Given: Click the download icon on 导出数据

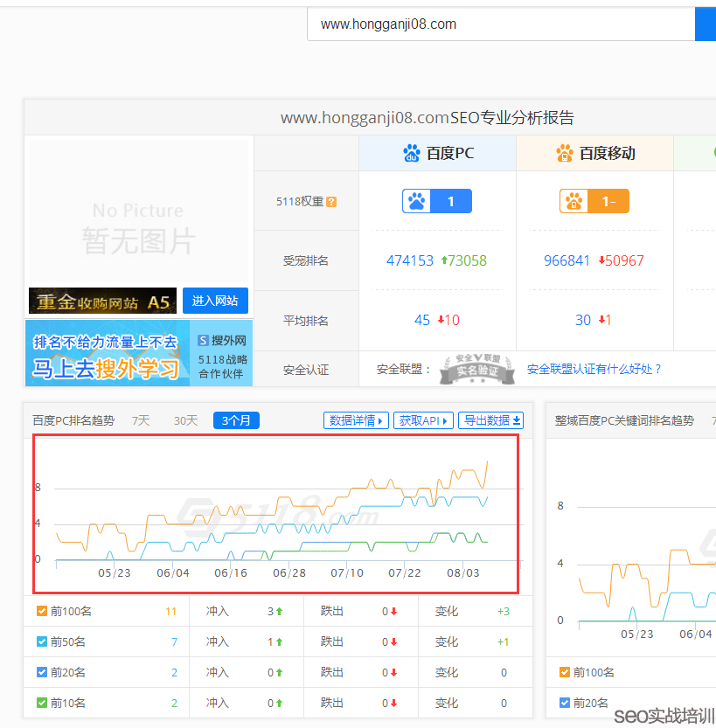Looking at the screenshot, I should tap(518, 420).
